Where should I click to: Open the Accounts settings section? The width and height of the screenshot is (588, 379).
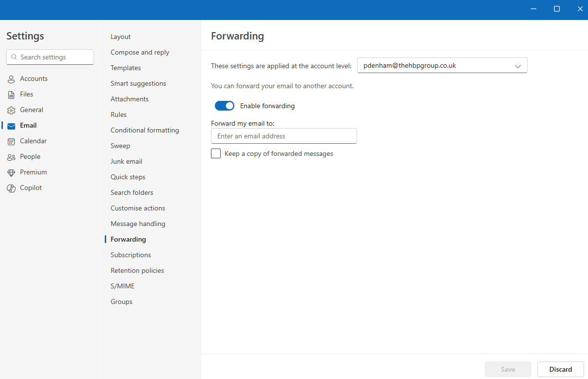coord(11,78)
